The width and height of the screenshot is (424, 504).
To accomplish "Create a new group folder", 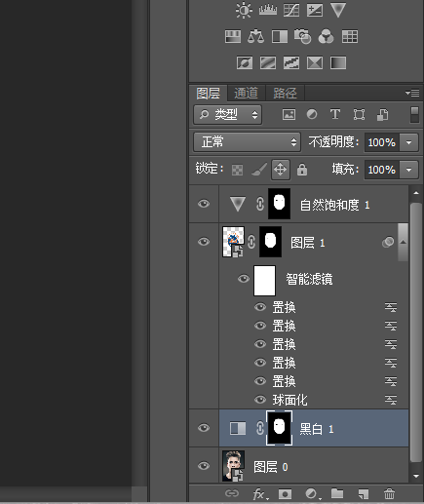I will (337, 493).
